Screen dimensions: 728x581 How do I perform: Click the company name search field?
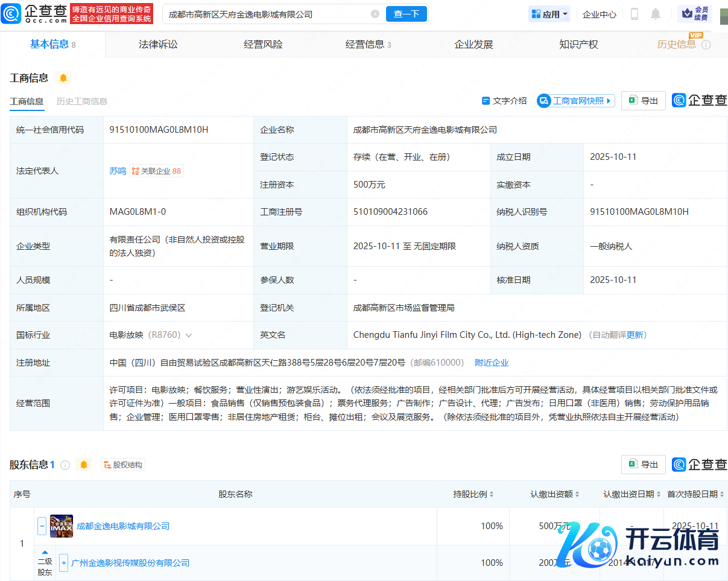pyautogui.click(x=265, y=14)
